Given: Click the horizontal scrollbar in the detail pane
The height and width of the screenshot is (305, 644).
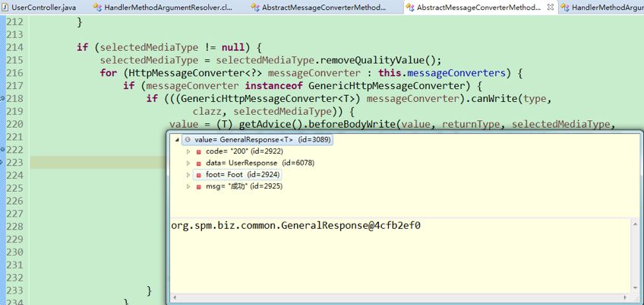Looking at the screenshot, I should [399, 297].
